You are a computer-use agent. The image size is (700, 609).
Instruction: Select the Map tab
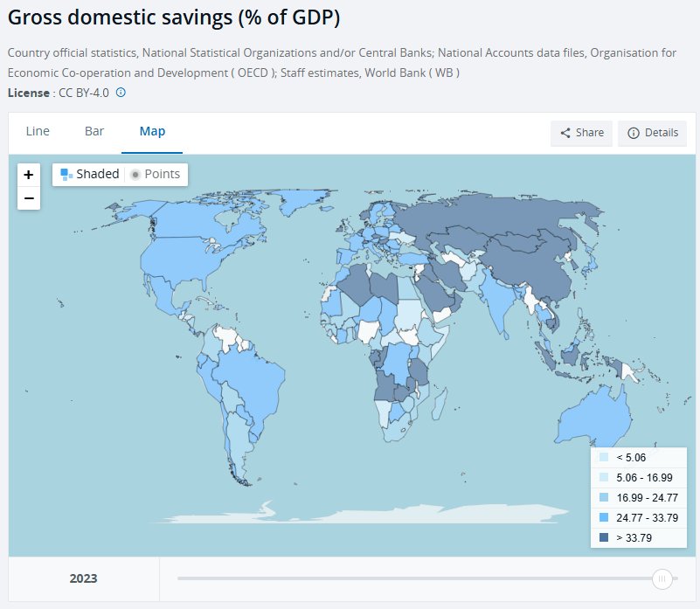click(152, 131)
